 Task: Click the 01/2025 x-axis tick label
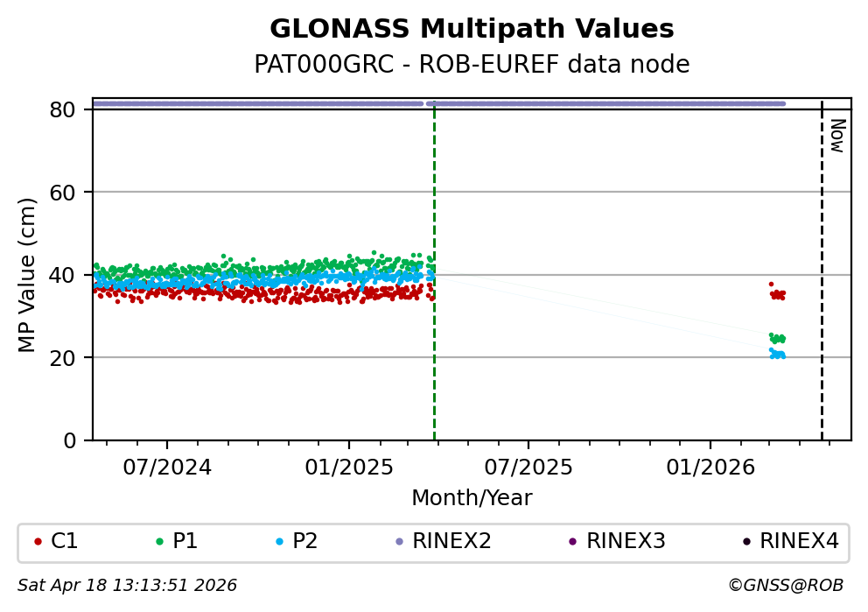pyautogui.click(x=348, y=468)
